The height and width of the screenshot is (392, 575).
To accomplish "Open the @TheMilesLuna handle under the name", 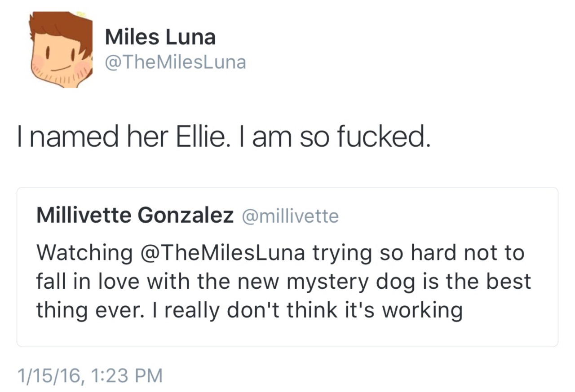I will [175, 62].
